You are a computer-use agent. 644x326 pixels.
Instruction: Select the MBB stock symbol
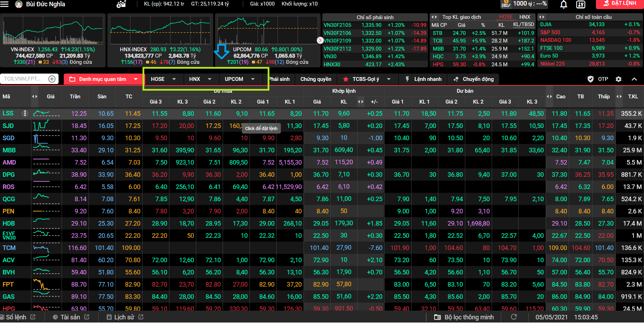9,150
